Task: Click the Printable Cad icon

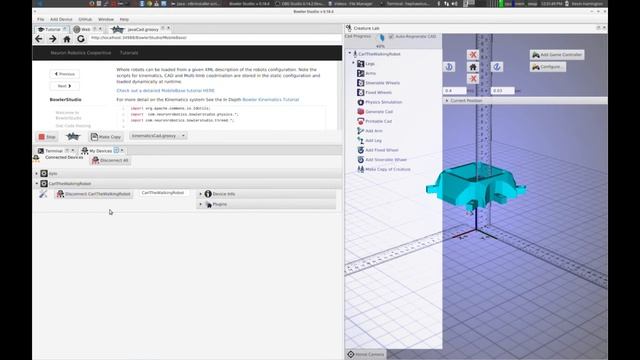Action: click(x=360, y=121)
